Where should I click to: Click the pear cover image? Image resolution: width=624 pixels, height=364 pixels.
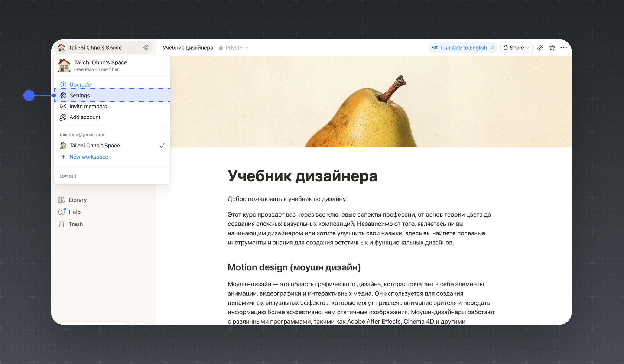point(371,102)
